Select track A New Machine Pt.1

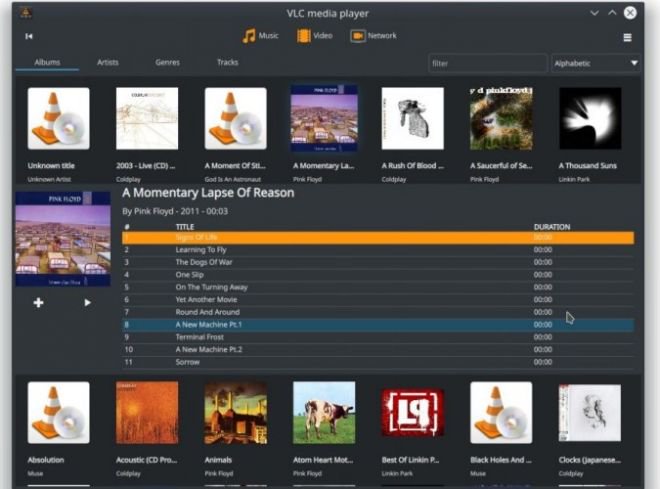pos(378,324)
